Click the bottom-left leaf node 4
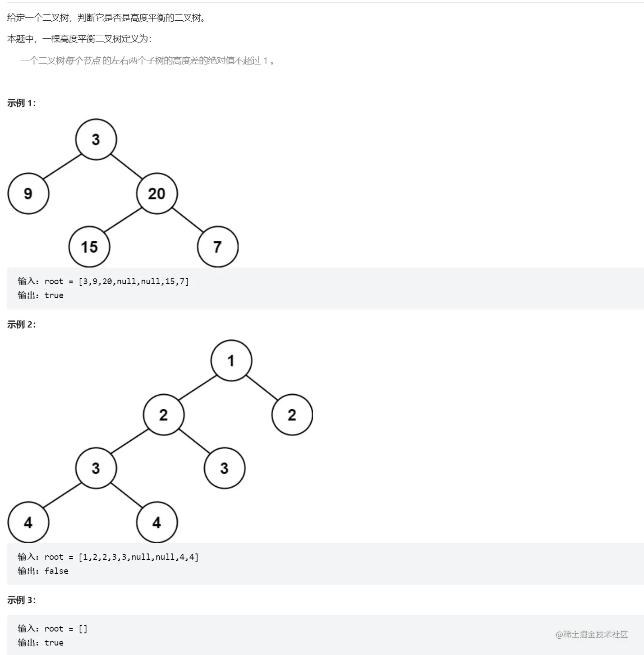This screenshot has width=644, height=655. 28,522
